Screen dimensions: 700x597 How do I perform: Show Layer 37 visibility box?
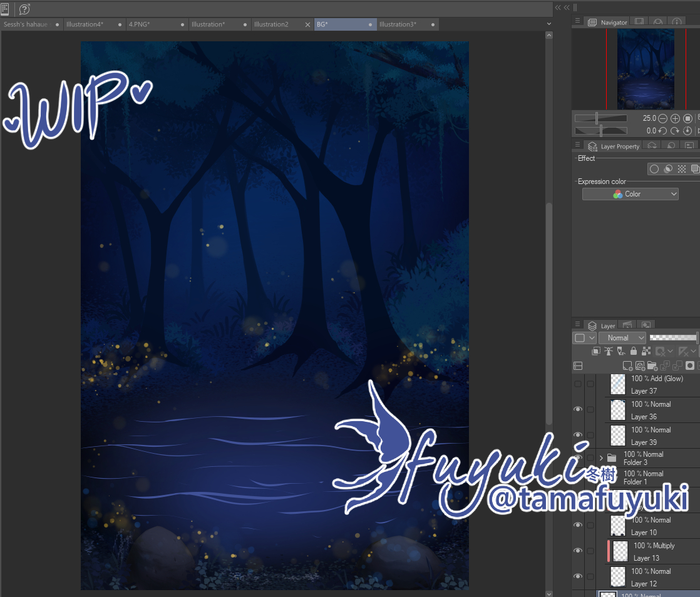(578, 384)
